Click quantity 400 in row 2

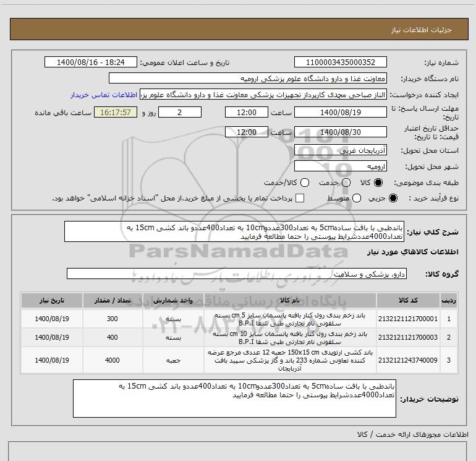click(113, 337)
